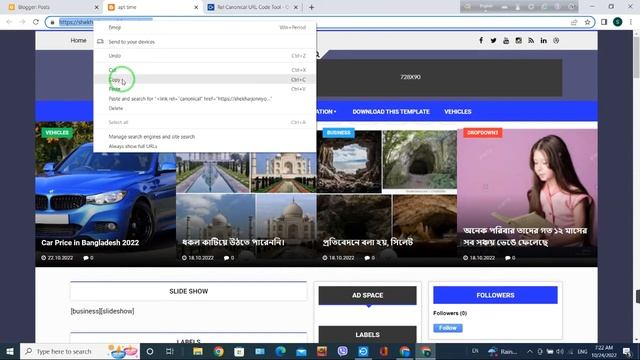Click the Facebook icon in header
The height and width of the screenshot is (360, 640).
pyautogui.click(x=481, y=40)
